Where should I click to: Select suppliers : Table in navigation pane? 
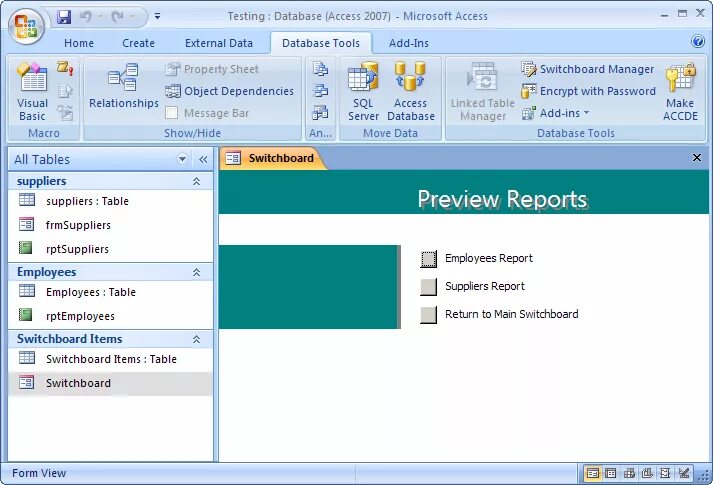tap(110, 201)
